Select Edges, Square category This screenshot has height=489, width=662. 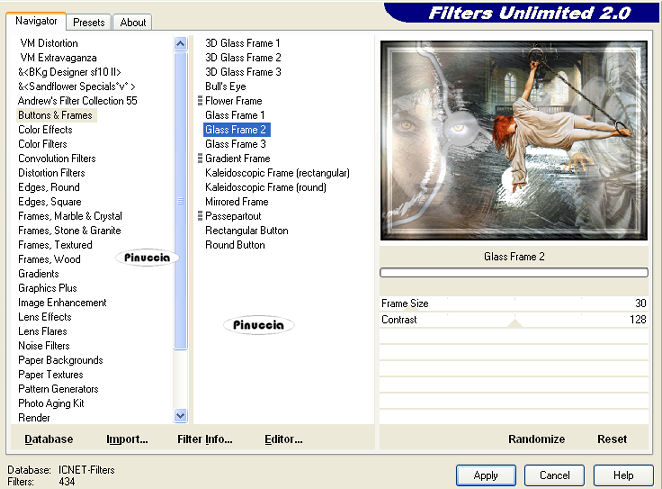pos(50,201)
